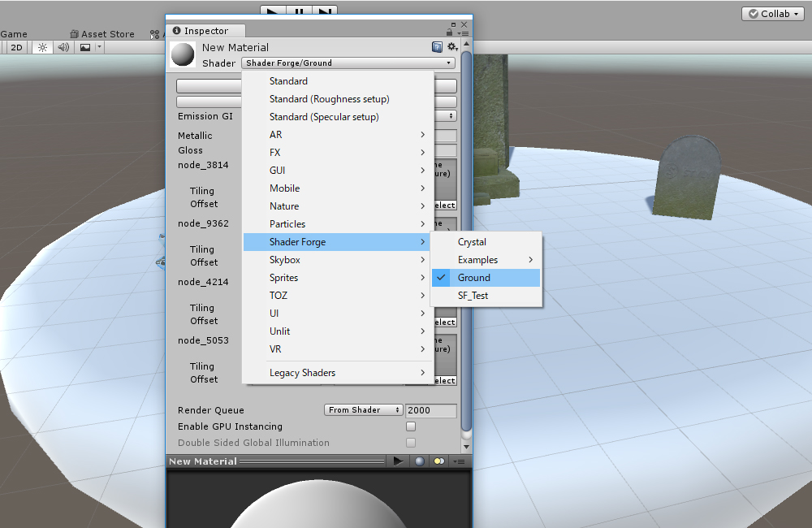The image size is (812, 528).
Task: Open the Shader Forge/Ground shader dropdown
Action: (x=348, y=63)
